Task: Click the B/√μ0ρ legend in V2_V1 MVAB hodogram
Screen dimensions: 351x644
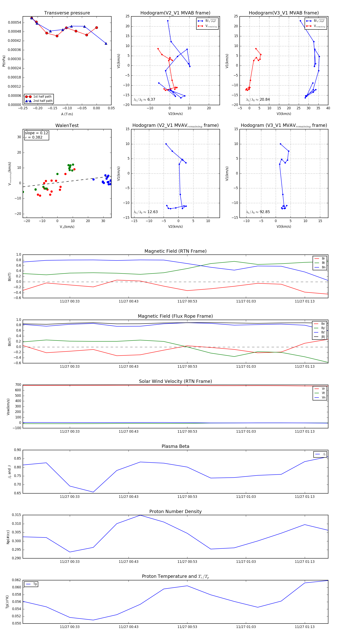Action: click(x=207, y=21)
